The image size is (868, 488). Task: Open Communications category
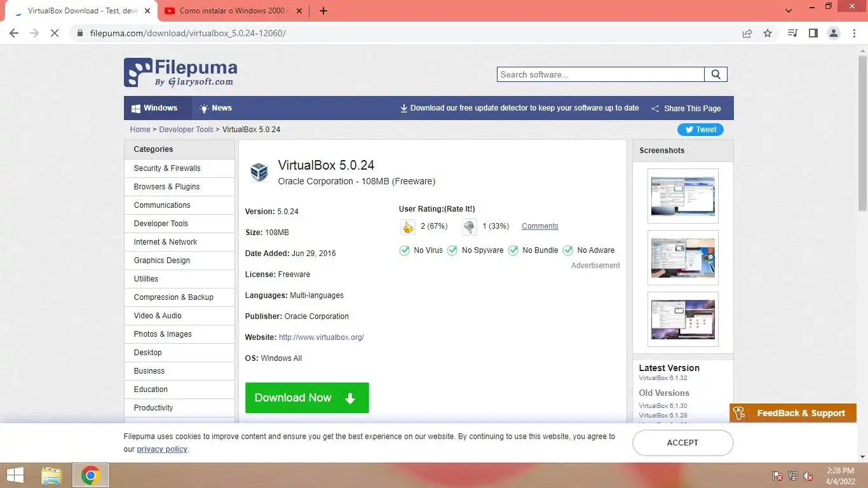[x=179, y=205]
